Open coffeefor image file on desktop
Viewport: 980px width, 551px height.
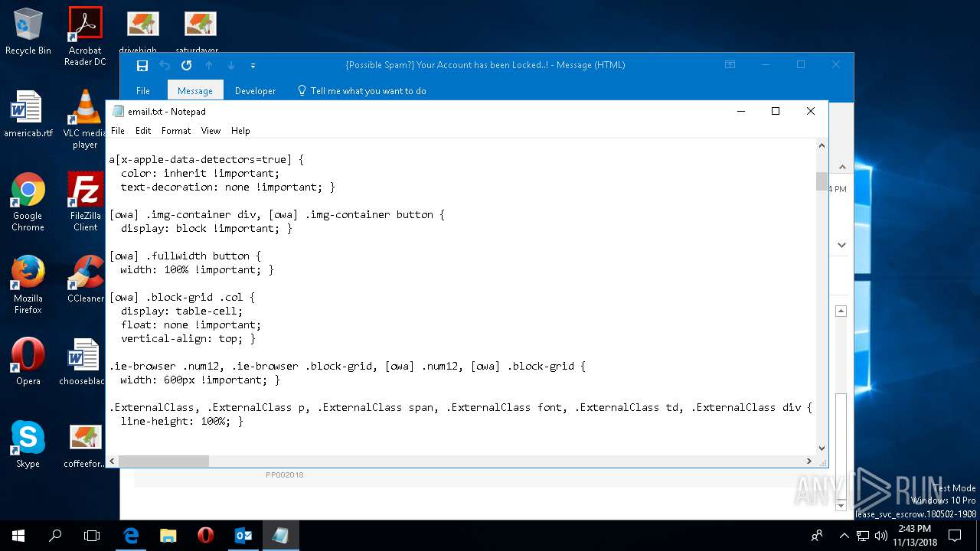pyautogui.click(x=85, y=445)
